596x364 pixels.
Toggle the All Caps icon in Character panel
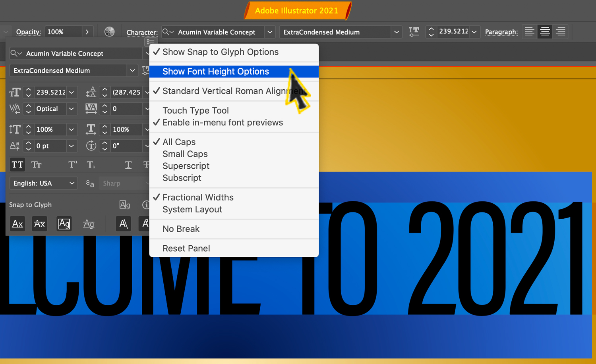pyautogui.click(x=17, y=164)
